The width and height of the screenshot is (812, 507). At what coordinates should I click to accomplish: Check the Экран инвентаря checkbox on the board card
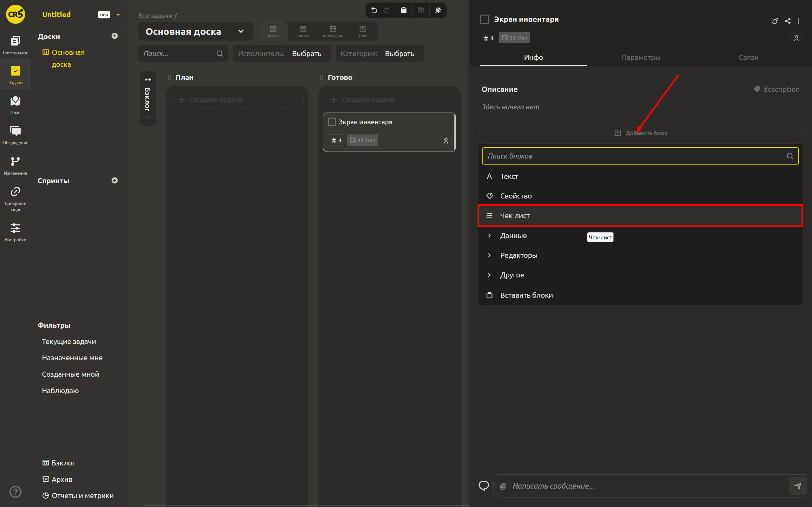coord(332,122)
